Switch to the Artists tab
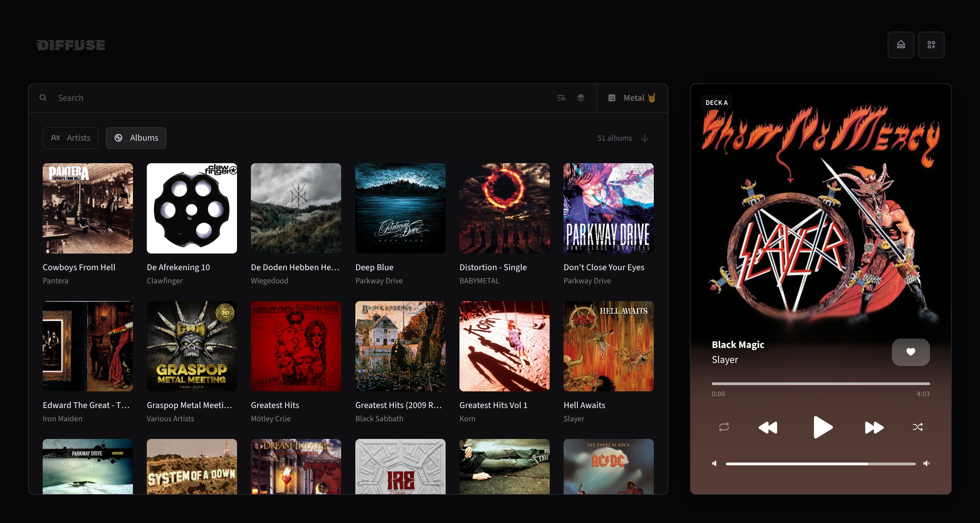The width and height of the screenshot is (980, 523). pos(70,138)
